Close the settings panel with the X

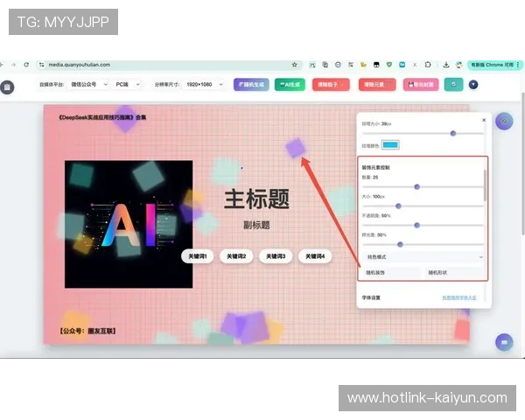click(x=484, y=120)
